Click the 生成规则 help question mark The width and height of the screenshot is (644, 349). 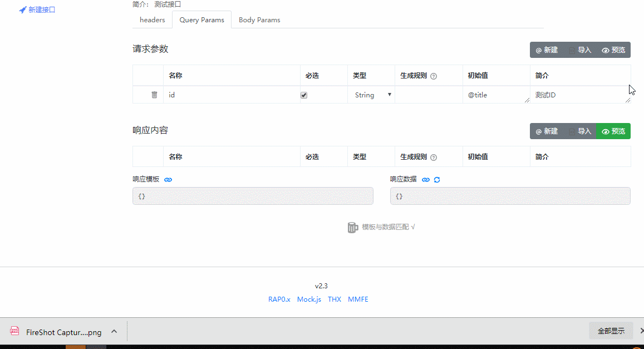click(x=432, y=76)
